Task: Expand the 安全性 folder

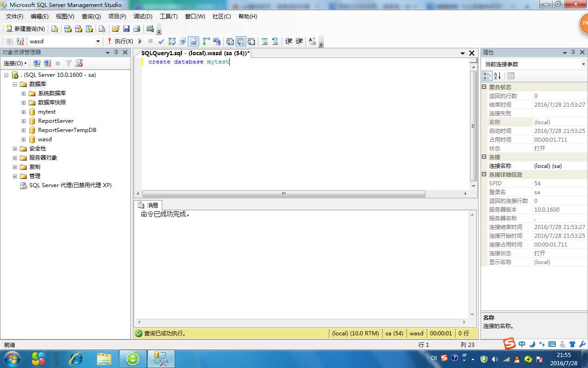Action: coord(15,149)
